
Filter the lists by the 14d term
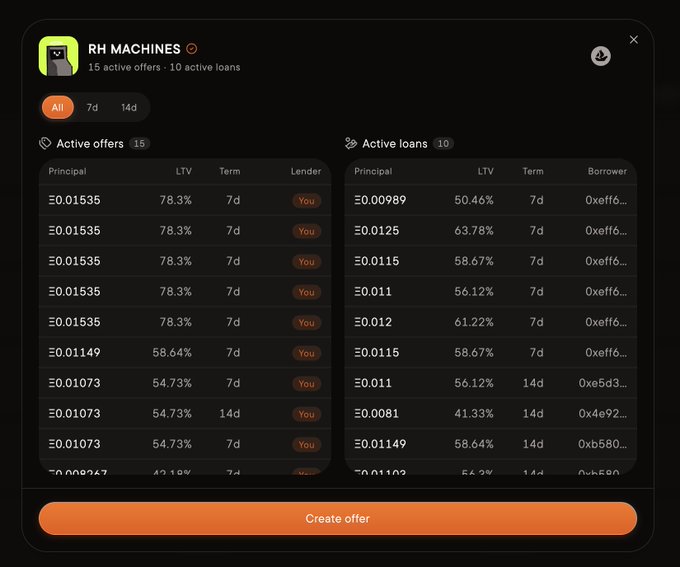tap(129, 107)
